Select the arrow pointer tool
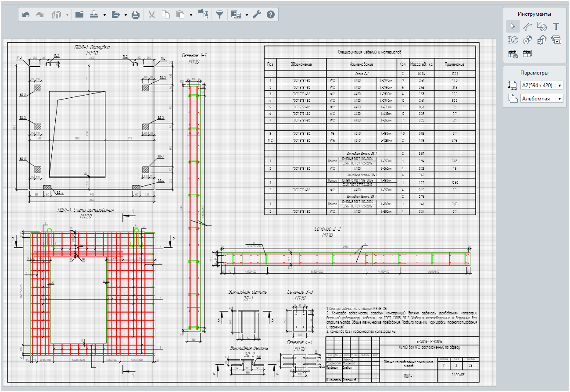Screen dimensions: 570x392 point(513,26)
